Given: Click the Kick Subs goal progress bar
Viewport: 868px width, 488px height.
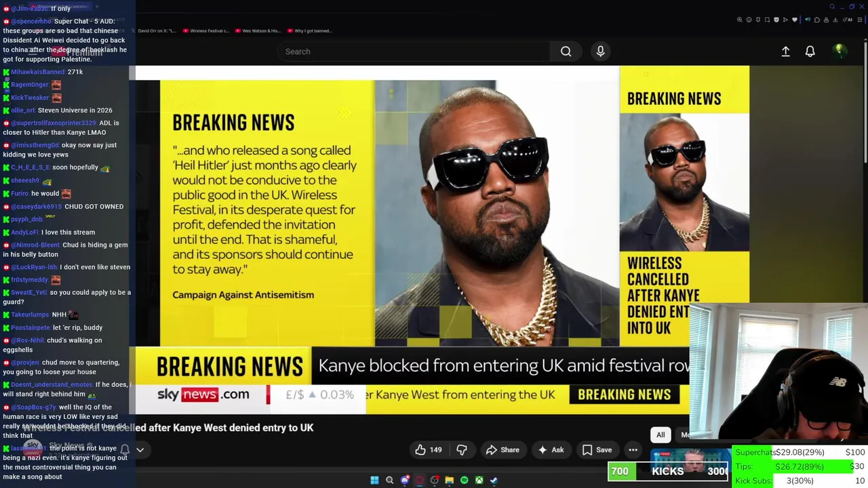Looking at the screenshot, I should [800, 481].
